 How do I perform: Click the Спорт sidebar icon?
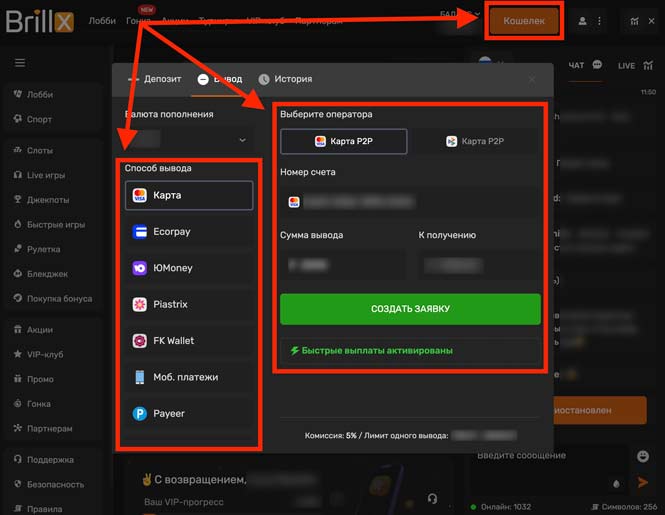click(18, 119)
